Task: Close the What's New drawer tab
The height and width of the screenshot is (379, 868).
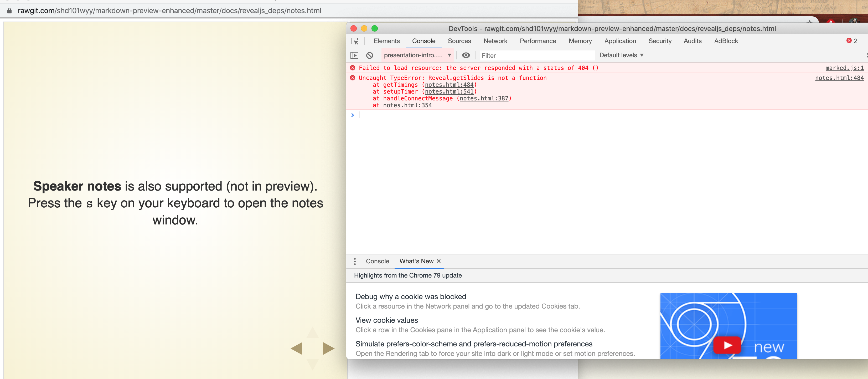Action: tap(439, 261)
